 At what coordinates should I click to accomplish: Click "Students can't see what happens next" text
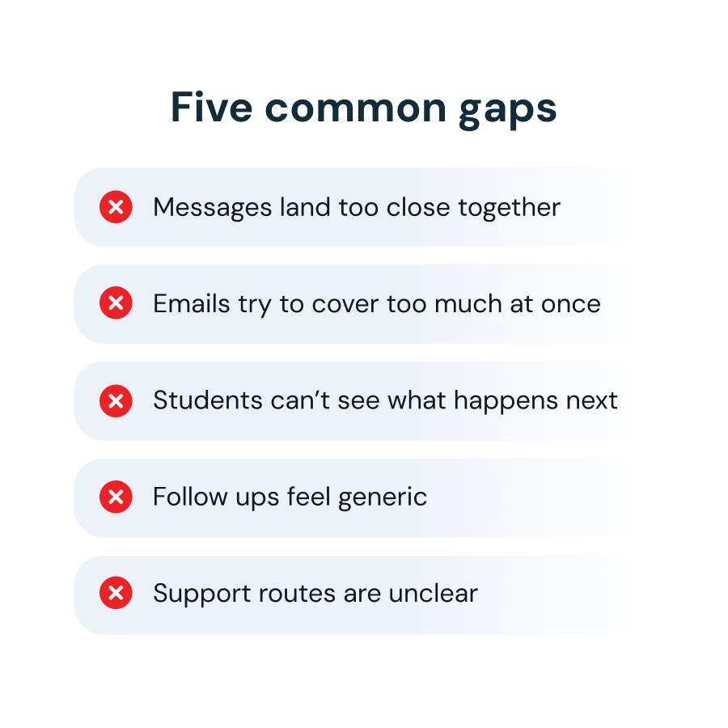385,400
